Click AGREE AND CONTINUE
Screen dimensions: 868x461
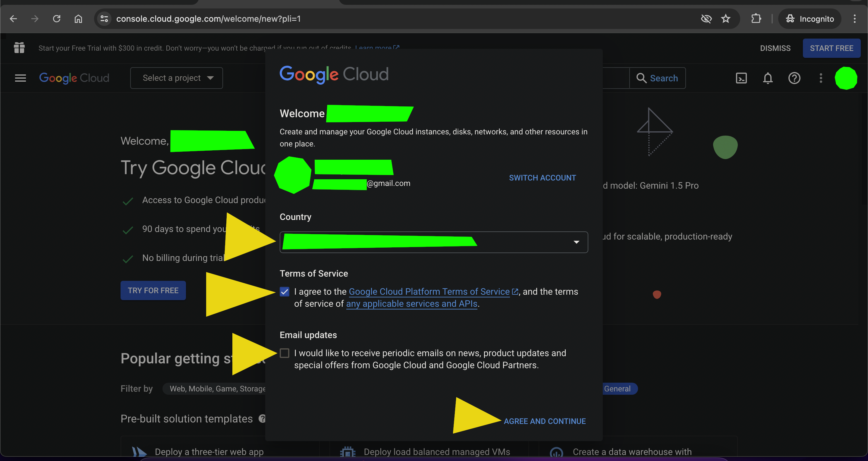click(545, 421)
